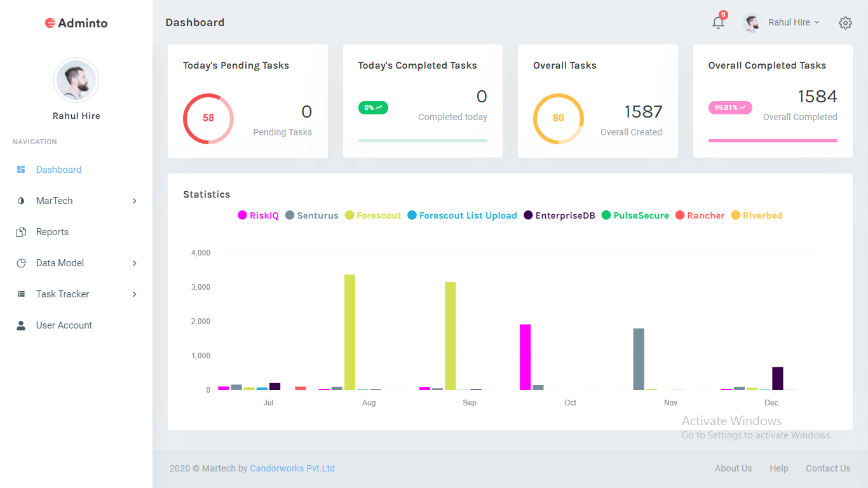
Task: Click the tall Forescout bar for Aug
Action: (x=349, y=330)
